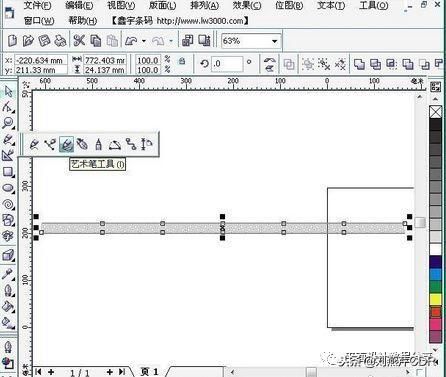Click the mirror buttons icon

tap(269, 64)
